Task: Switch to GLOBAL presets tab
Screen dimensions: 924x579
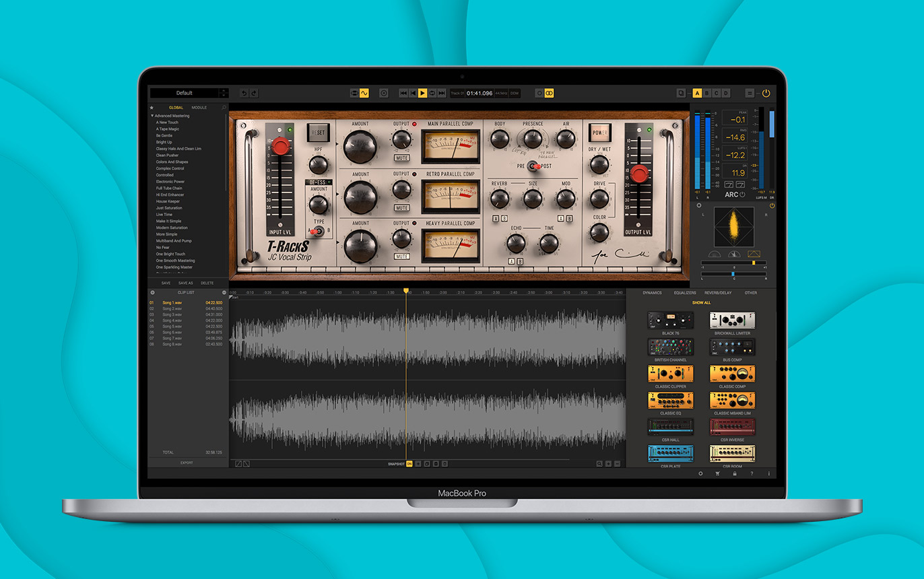Action: (176, 108)
